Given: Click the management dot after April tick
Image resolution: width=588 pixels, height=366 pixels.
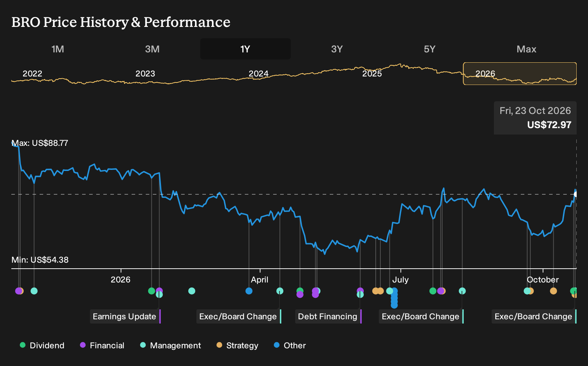Looking at the screenshot, I should (280, 291).
